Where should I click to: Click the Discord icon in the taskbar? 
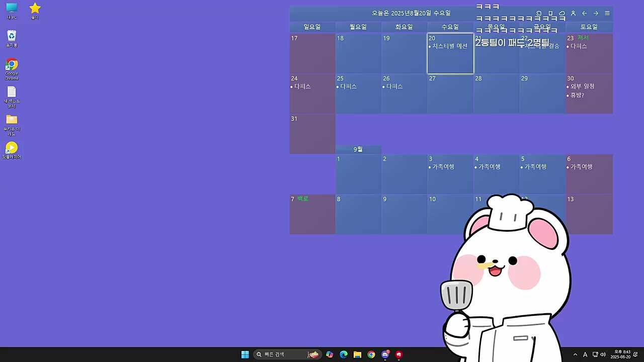[x=385, y=354]
